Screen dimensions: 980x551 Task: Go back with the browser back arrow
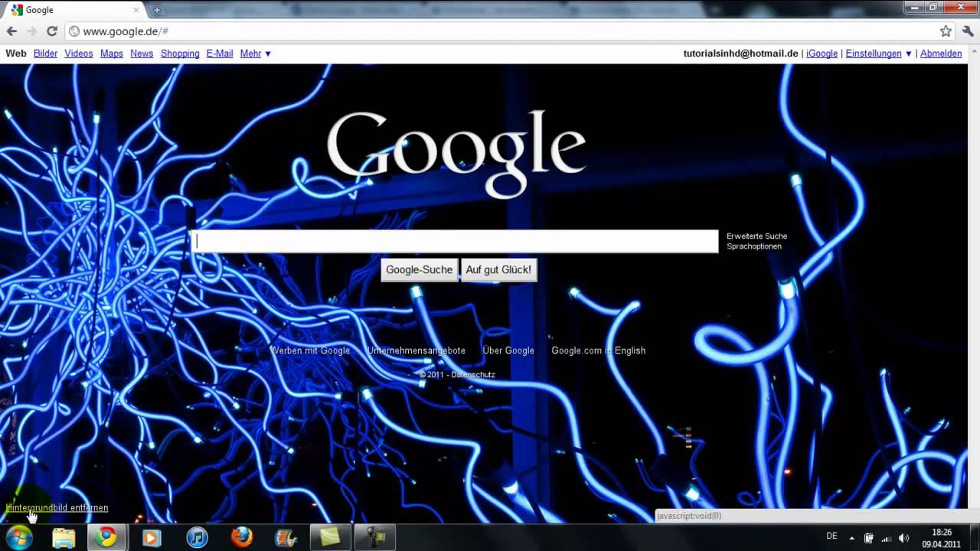[11, 31]
